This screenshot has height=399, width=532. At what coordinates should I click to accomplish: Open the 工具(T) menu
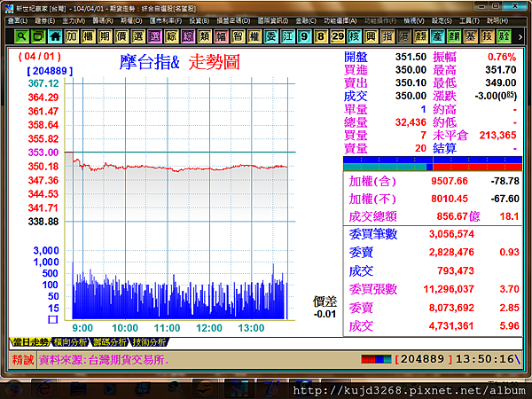pyautogui.click(x=469, y=20)
